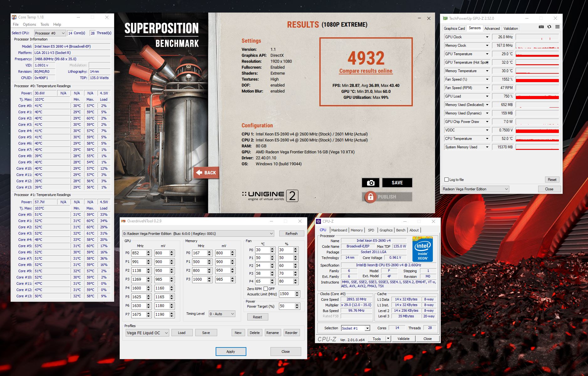Switch to the Graphics Card tab in GPU-Z
This screenshot has width=588, height=376.
[x=454, y=28]
